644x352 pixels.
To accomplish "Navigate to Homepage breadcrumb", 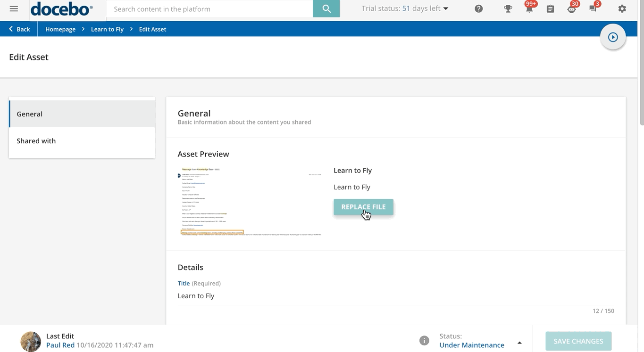I will coord(60,29).
